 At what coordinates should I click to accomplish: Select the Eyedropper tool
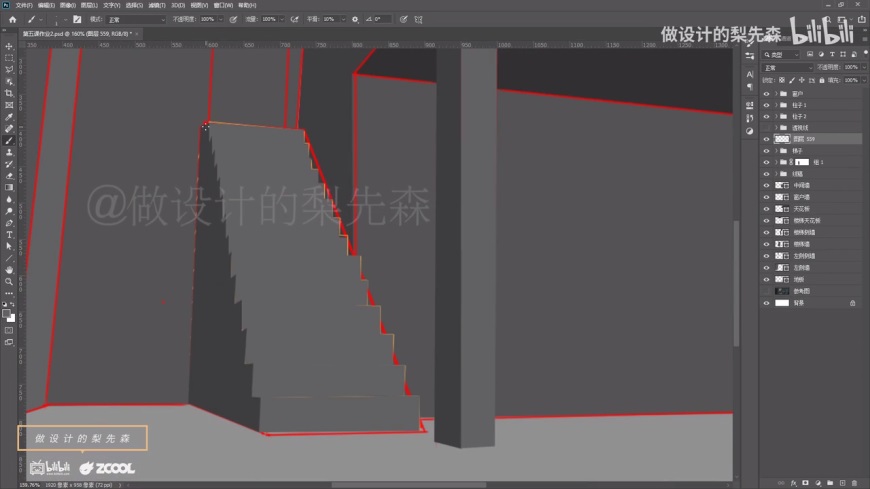[x=9, y=117]
